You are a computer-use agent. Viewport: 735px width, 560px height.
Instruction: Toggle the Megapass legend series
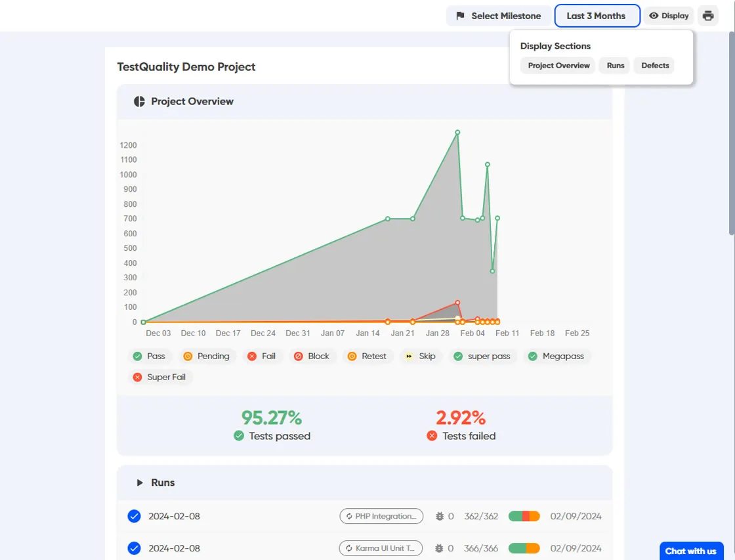click(557, 356)
